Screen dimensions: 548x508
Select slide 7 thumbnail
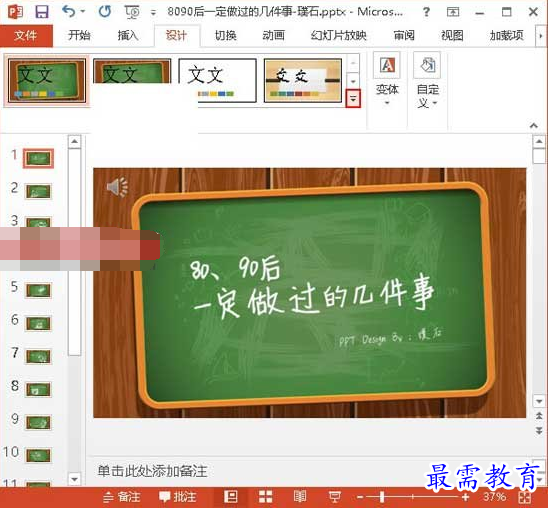38,356
